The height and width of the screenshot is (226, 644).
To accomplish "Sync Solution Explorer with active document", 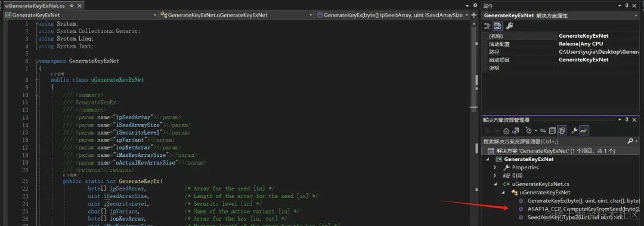I will (543, 131).
